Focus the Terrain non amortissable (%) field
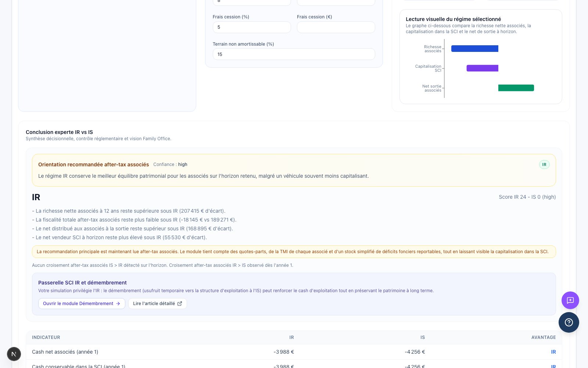 coord(294,54)
